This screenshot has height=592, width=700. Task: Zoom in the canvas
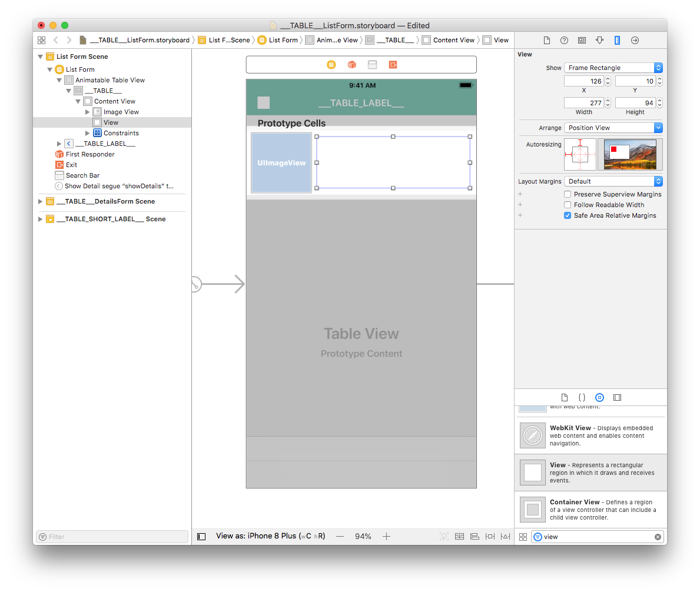pos(387,536)
